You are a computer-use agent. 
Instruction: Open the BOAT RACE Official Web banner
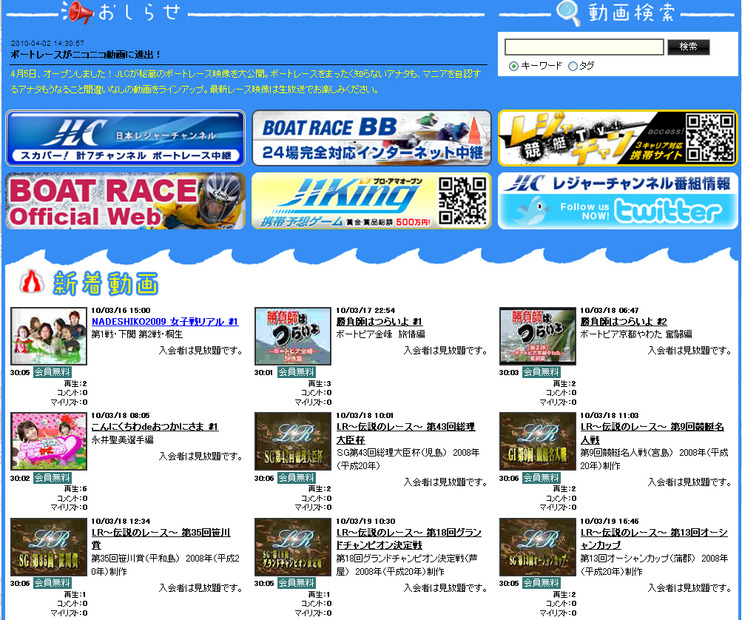tap(125, 201)
